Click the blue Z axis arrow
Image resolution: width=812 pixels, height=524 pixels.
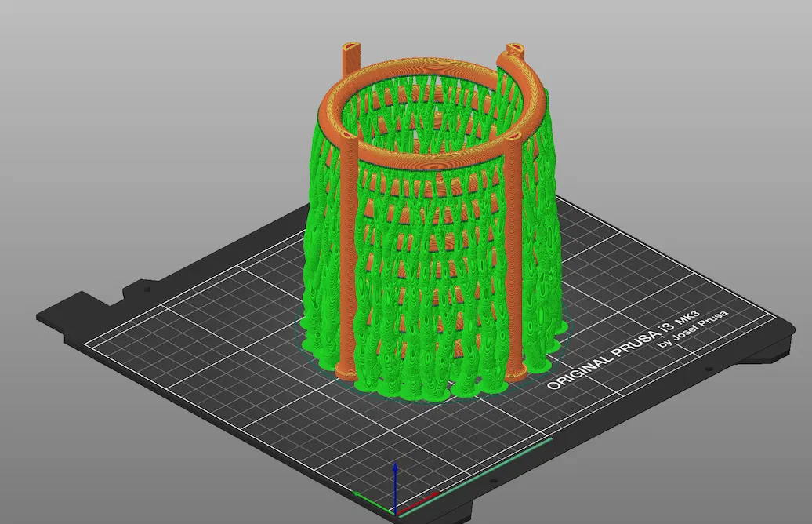tap(395, 487)
